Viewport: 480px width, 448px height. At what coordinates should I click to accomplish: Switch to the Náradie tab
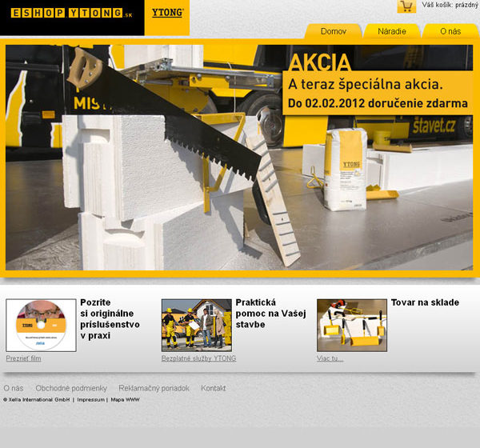[391, 31]
